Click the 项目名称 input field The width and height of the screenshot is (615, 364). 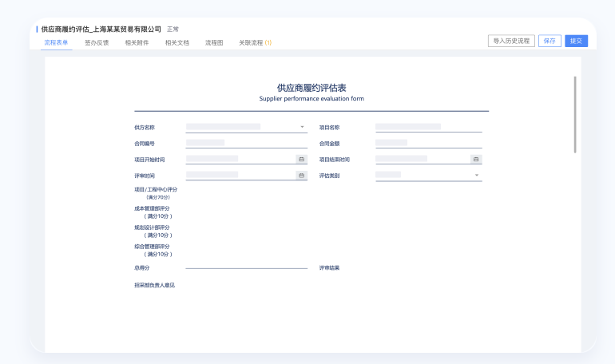pyautogui.click(x=428, y=127)
